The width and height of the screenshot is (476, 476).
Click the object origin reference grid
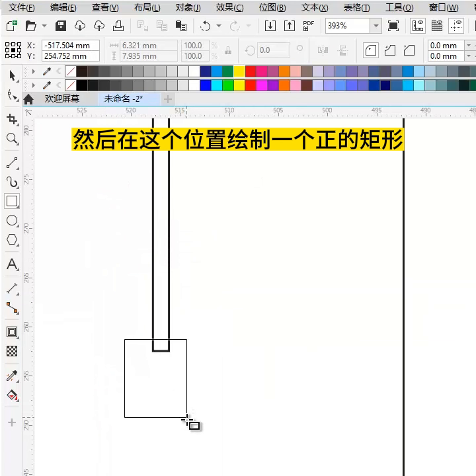(13, 50)
